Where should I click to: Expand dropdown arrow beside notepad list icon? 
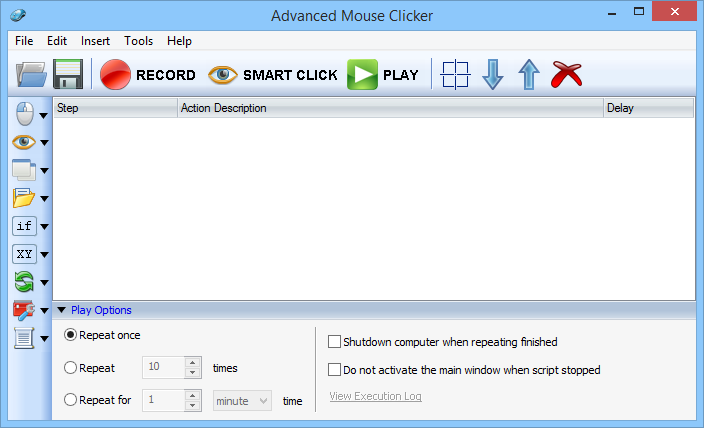[x=44, y=339]
